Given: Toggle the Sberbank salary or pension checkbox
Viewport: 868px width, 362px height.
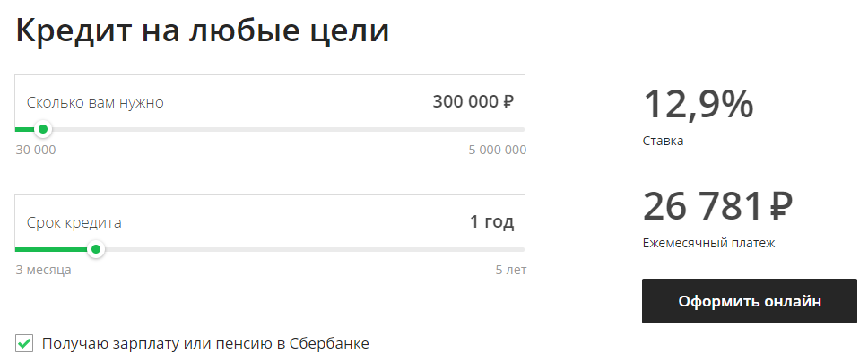Looking at the screenshot, I should (24, 342).
